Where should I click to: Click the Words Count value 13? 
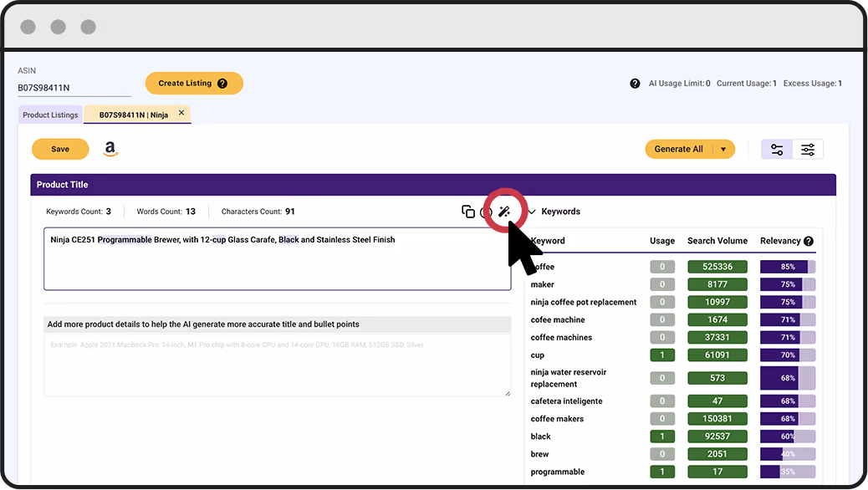(x=191, y=212)
